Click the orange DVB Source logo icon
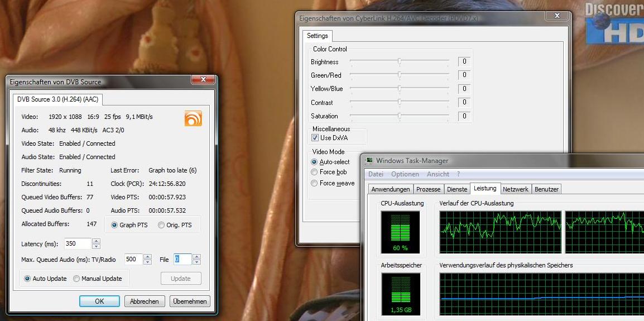Viewport: 644px width, 321px height. [x=193, y=118]
